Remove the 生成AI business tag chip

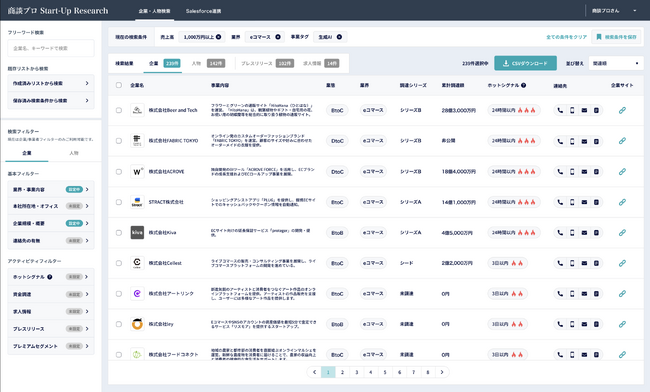339,37
